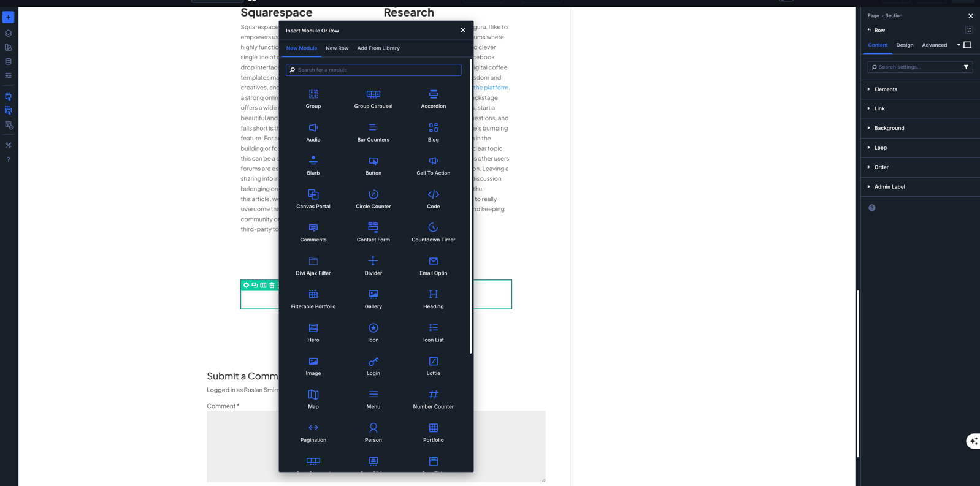Switch to the New Row tab
The height and width of the screenshot is (486, 980).
coord(337,48)
